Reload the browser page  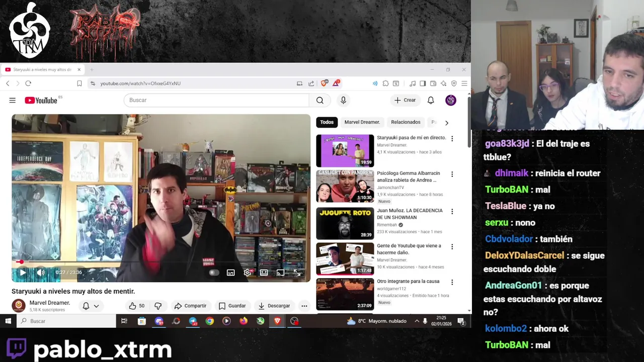[x=28, y=83]
